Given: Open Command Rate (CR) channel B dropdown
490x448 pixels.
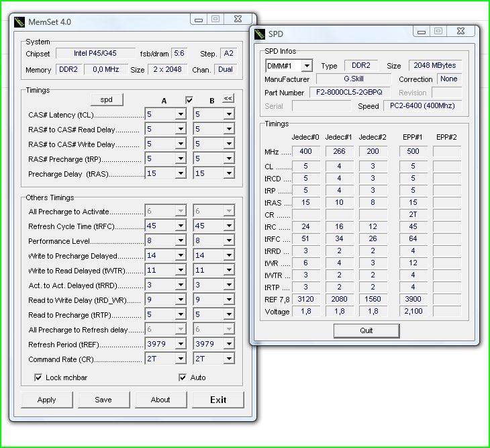Looking at the screenshot, I should pos(229,359).
